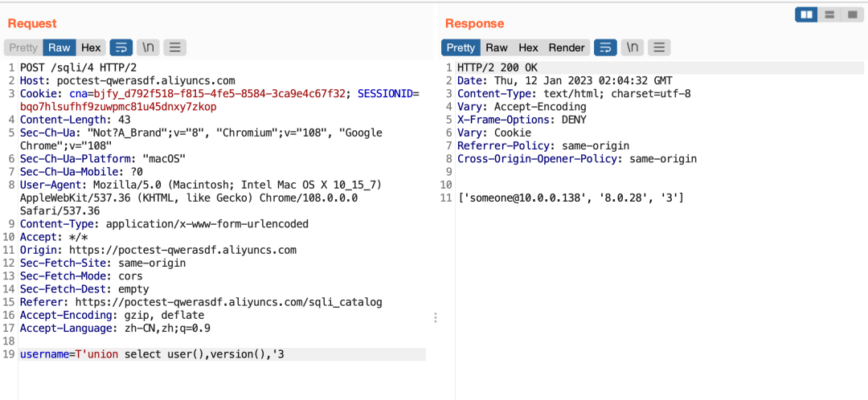
Task: Toggle word wrap icon in Request panel
Action: 121,47
